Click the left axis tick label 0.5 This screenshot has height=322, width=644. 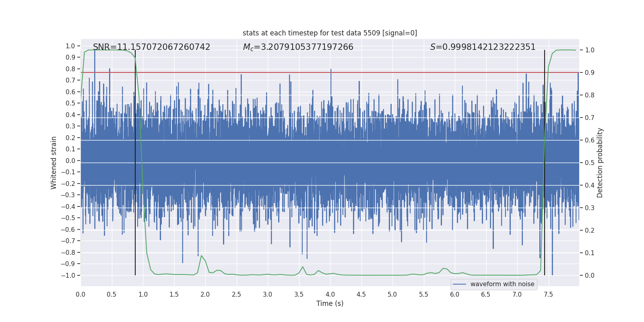tap(70, 103)
